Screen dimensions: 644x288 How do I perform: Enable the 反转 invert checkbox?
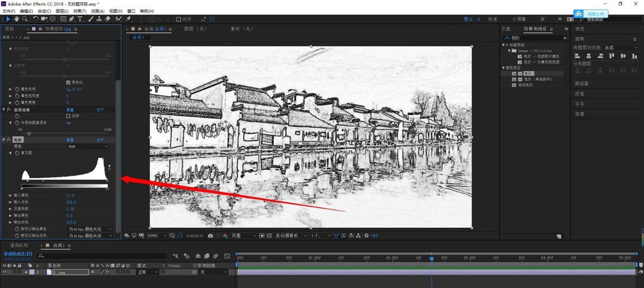[68, 116]
